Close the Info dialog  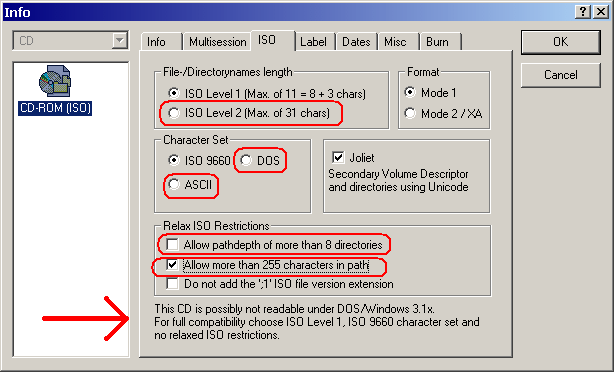point(601,12)
